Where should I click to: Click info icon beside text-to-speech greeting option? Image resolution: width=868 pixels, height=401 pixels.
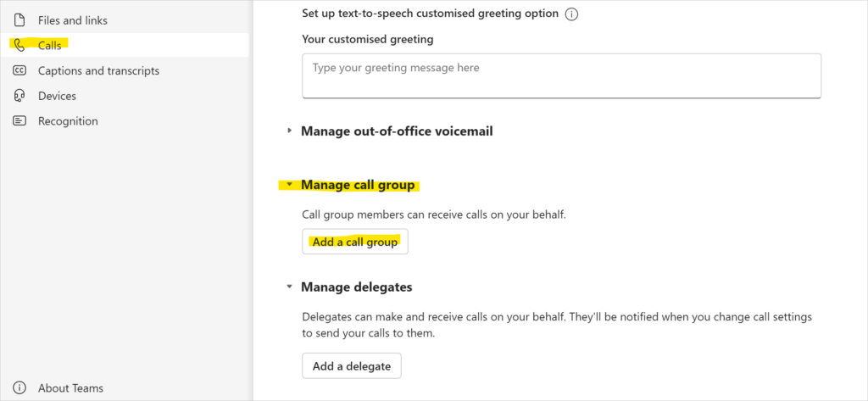point(571,14)
